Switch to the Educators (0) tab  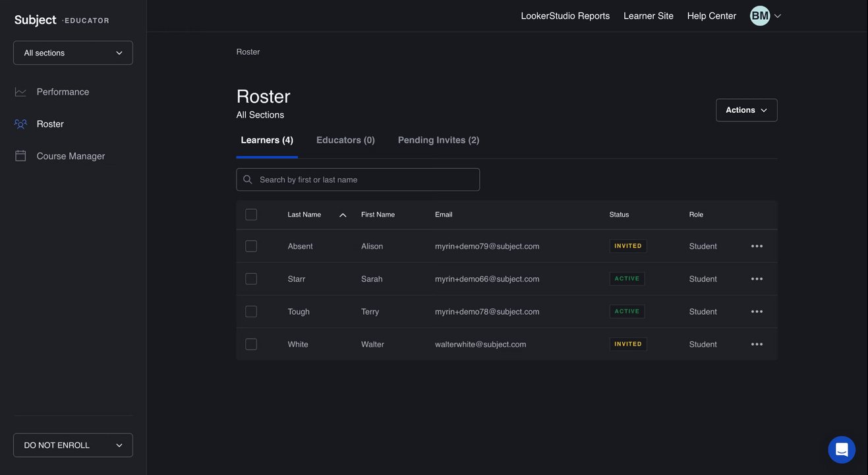[x=345, y=140]
